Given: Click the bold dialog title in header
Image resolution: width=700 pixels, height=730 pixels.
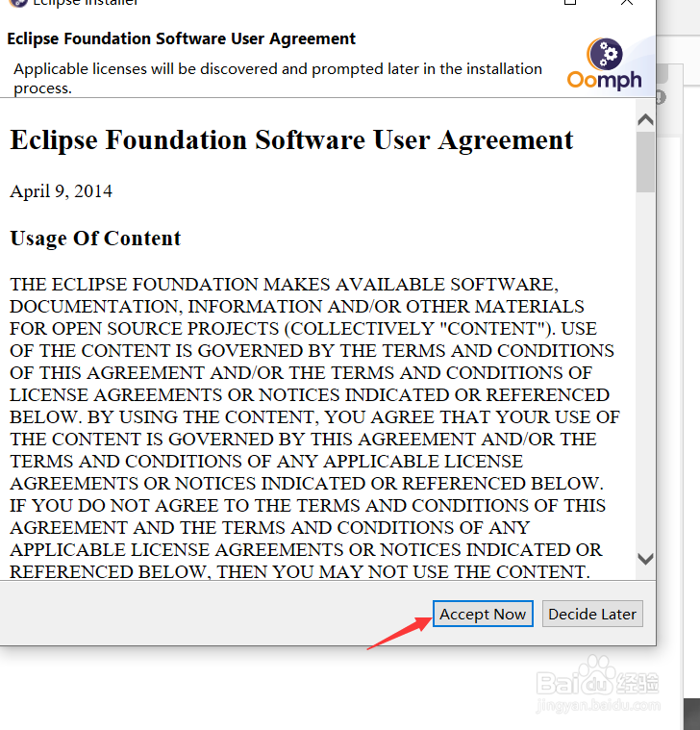Looking at the screenshot, I should [181, 38].
